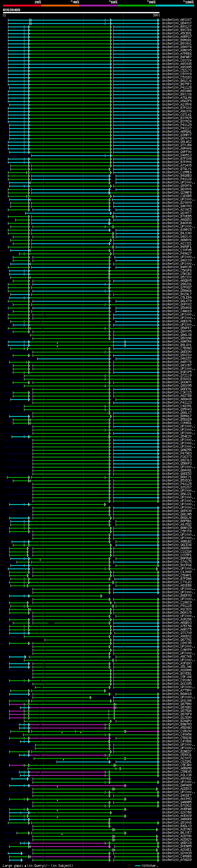Select the UniRef100_B3GUS1 label
This screenshot has height=868, width=197.
[x=177, y=379]
